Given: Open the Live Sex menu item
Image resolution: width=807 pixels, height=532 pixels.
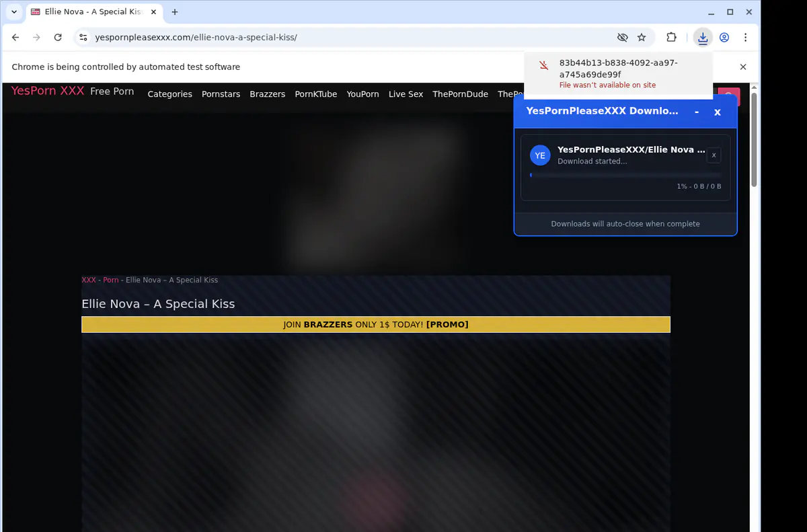Looking at the screenshot, I should [406, 94].
